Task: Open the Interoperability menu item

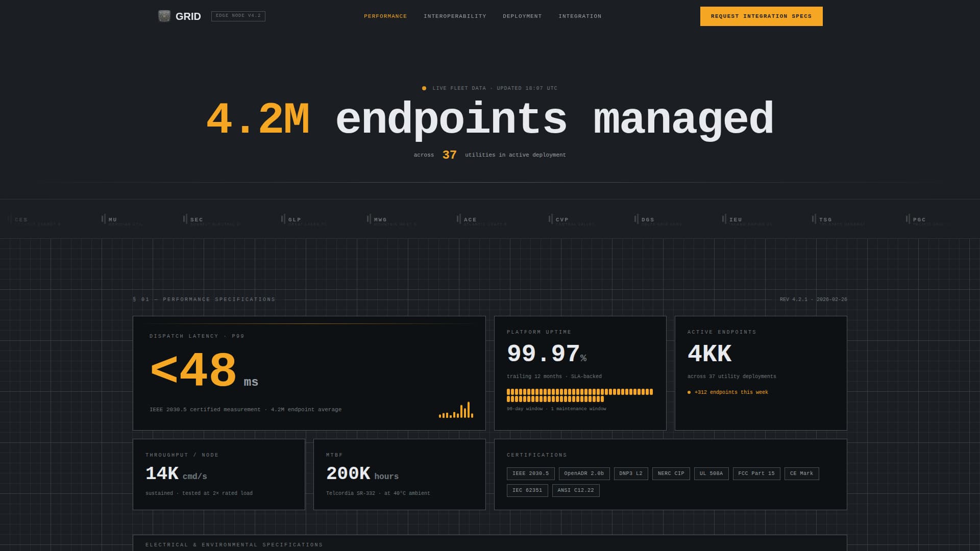Action: click(x=454, y=16)
